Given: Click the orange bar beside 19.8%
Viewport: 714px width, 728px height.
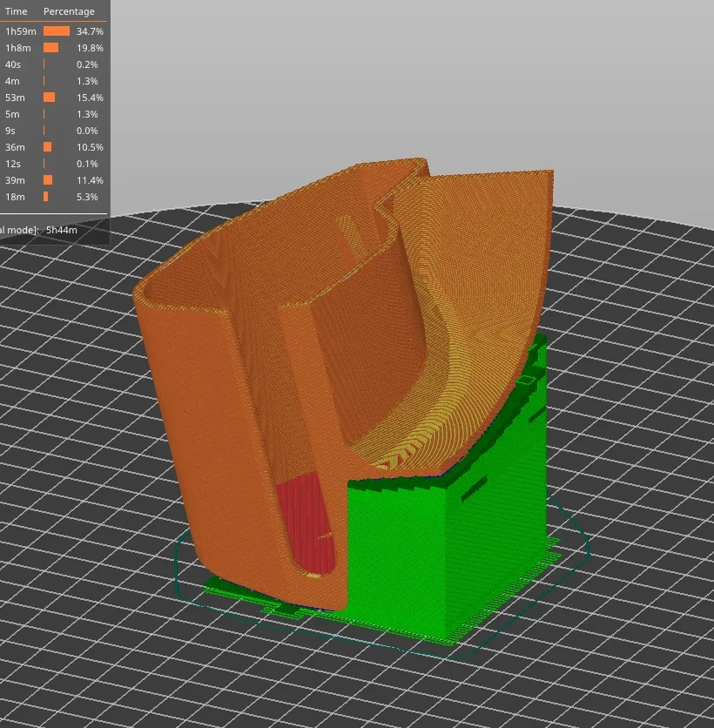Looking at the screenshot, I should (x=51, y=48).
